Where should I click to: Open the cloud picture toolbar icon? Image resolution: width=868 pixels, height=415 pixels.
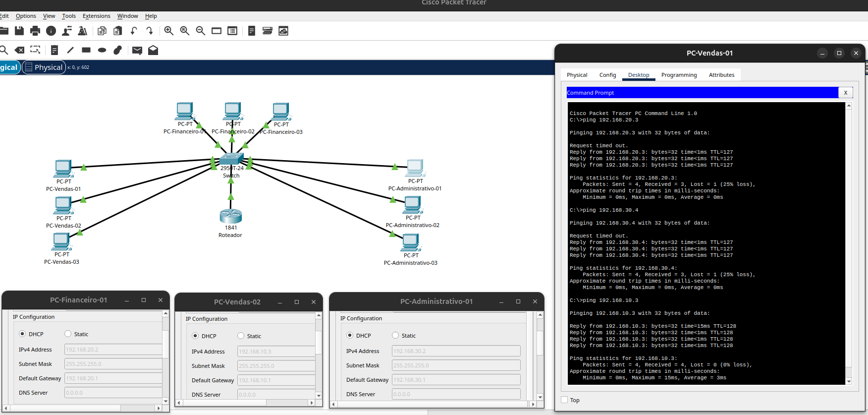283,31
